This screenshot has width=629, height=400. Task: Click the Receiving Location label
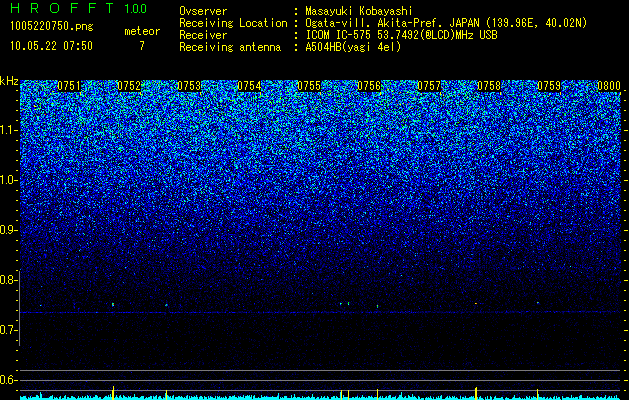pos(233,23)
